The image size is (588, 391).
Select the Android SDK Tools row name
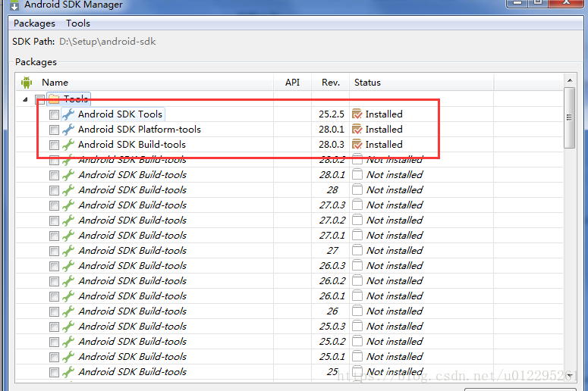pos(120,114)
